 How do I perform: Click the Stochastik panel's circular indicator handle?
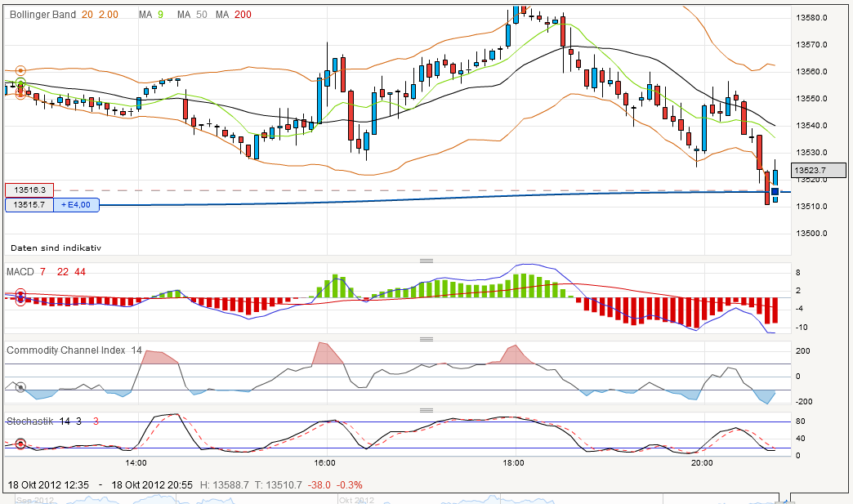point(20,444)
